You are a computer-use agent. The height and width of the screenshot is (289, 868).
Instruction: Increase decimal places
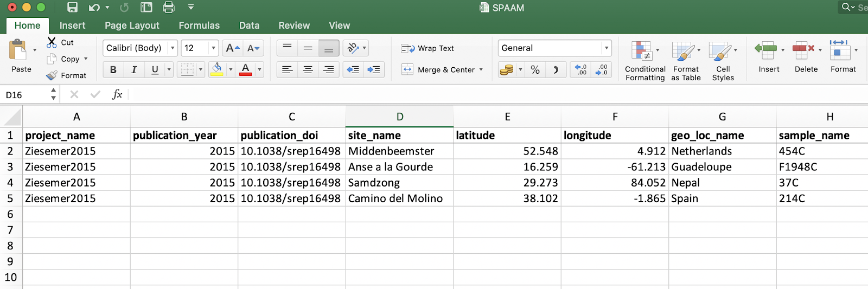581,69
